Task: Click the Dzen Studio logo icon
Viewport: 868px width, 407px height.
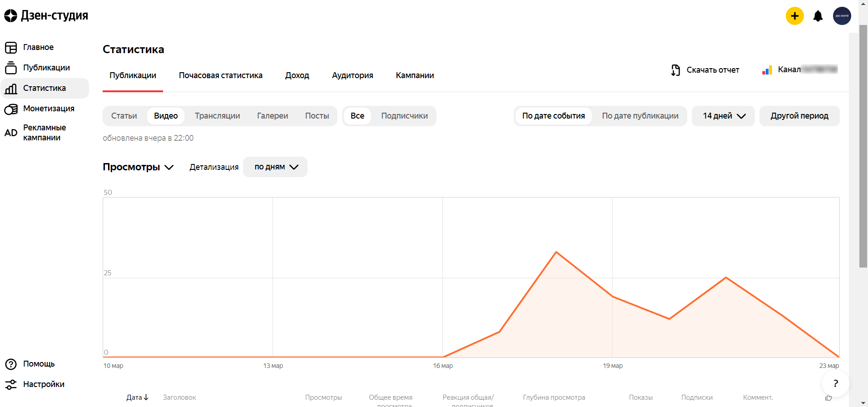Action: point(10,16)
